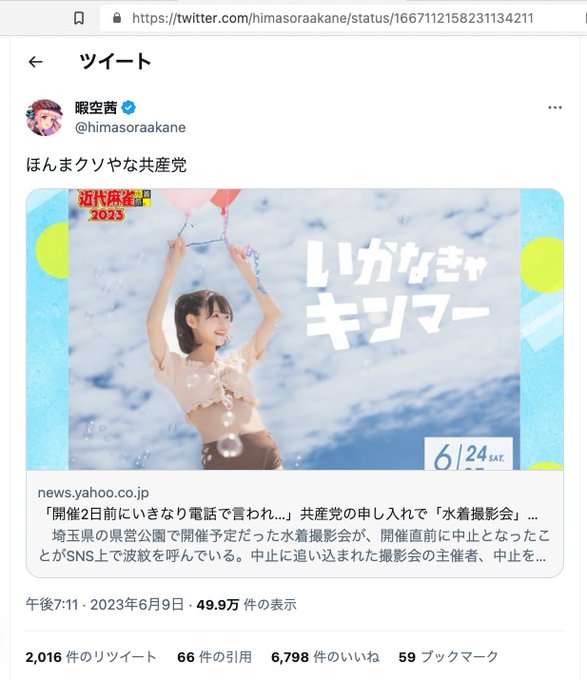
Task: Click the twitter.com URL in the address bar
Action: (x=333, y=18)
